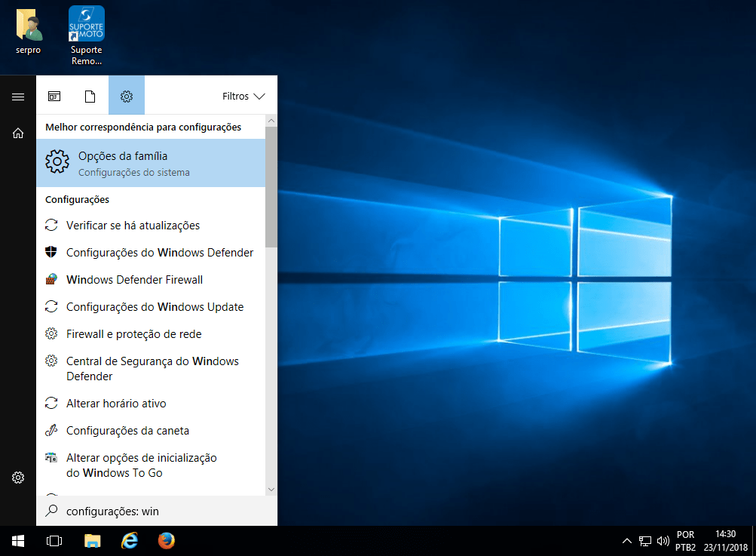Click the Windows Start button
Viewport: 756px width, 556px height.
(18, 540)
